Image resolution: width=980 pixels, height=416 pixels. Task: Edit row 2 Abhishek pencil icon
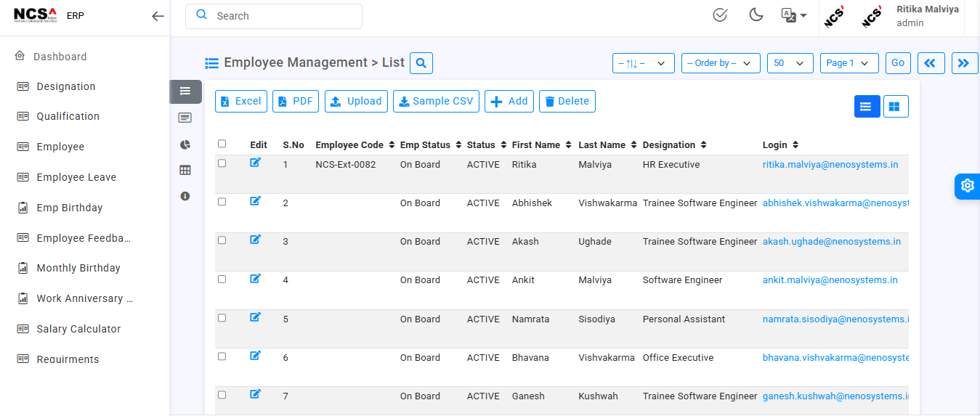[x=255, y=201]
